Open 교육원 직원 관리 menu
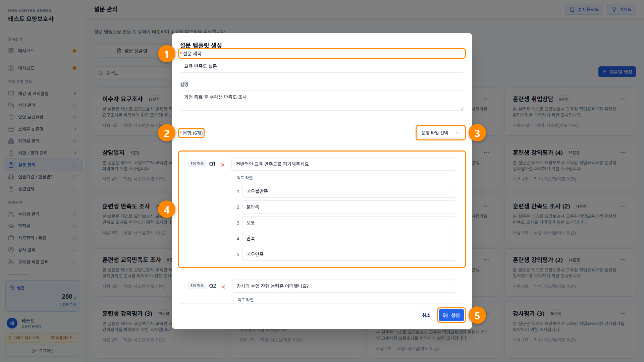Viewport: 644px width, 362px height. click(43, 262)
